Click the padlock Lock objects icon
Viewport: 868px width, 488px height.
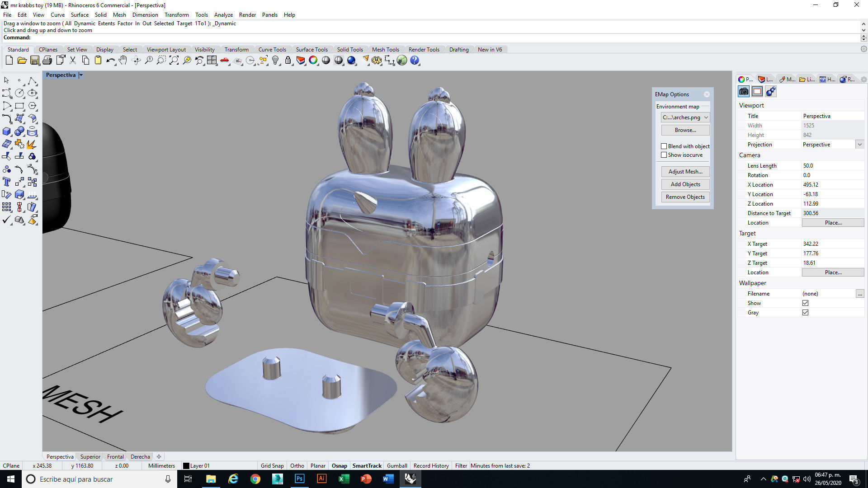pos(288,60)
